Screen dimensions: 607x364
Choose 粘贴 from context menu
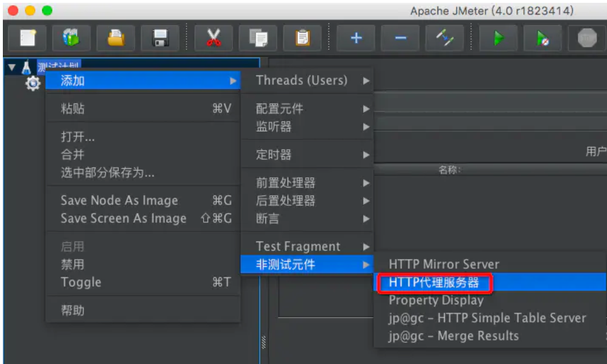click(x=143, y=108)
